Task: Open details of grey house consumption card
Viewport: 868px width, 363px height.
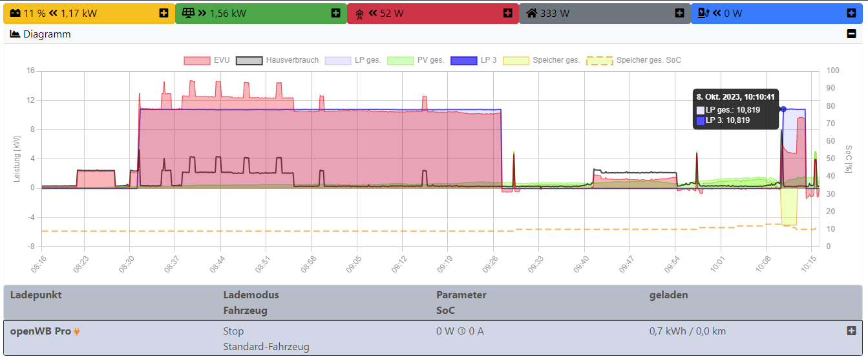Action: coord(679,13)
